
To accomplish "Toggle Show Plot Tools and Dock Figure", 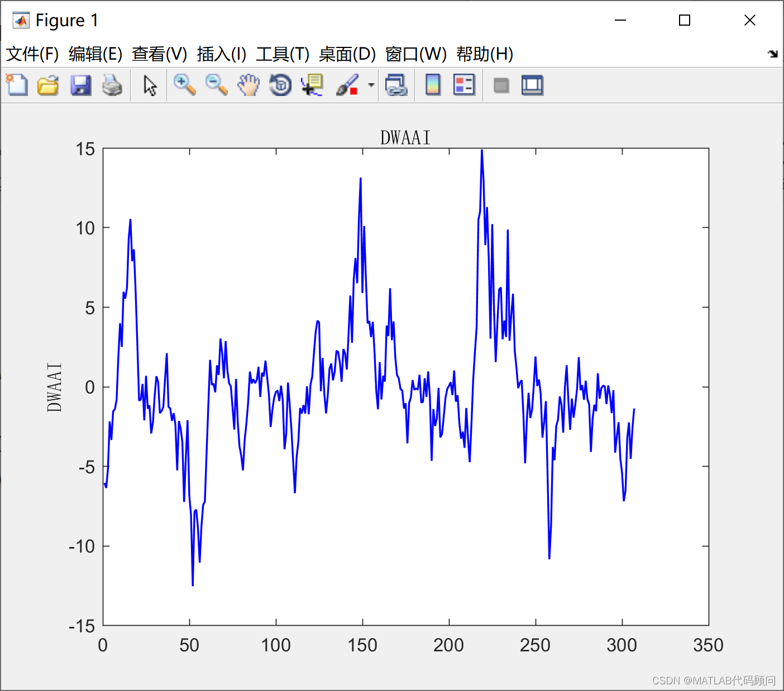I will 532,85.
